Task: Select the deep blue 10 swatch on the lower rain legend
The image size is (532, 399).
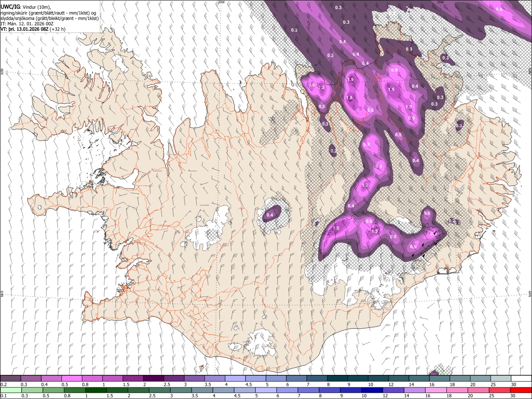Action: click(372, 390)
